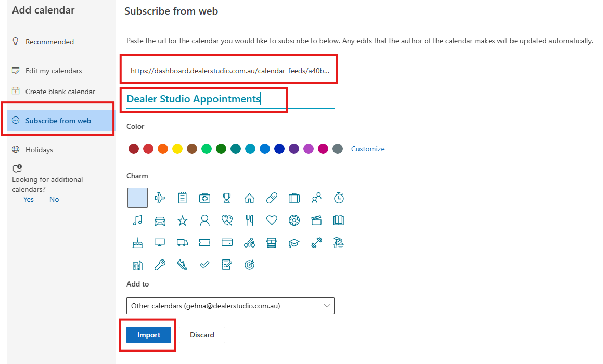Pick the trophy charm icon
The image size is (603, 364).
point(226,198)
